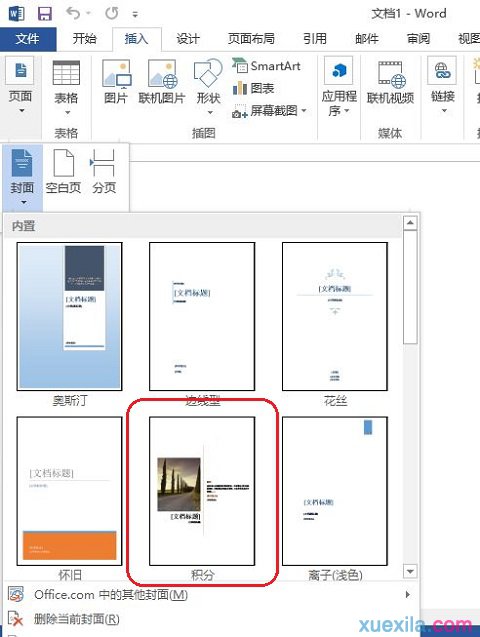This screenshot has width=480, height=637.
Task: Redo the last action
Action: pyautogui.click(x=112, y=13)
